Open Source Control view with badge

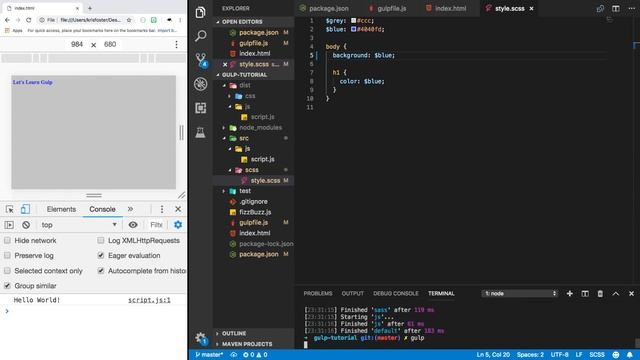click(x=201, y=60)
